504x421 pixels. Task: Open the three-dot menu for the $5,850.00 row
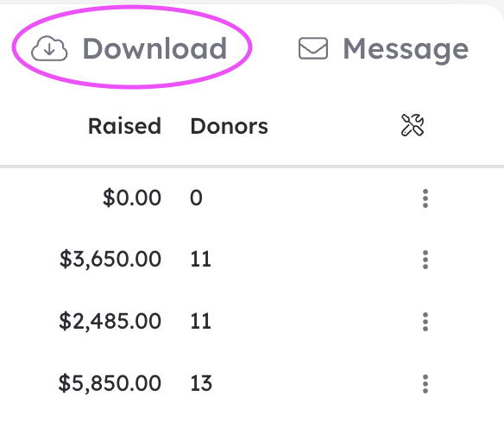tap(425, 384)
